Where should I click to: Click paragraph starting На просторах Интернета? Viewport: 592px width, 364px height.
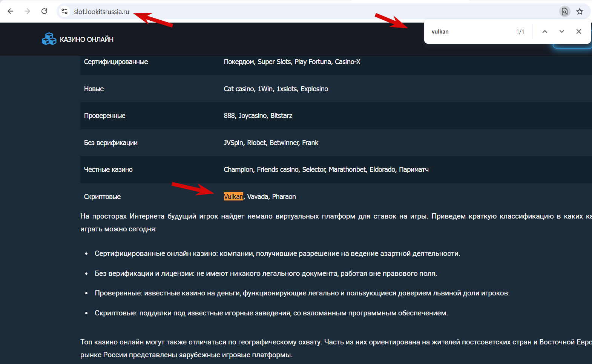(x=336, y=223)
